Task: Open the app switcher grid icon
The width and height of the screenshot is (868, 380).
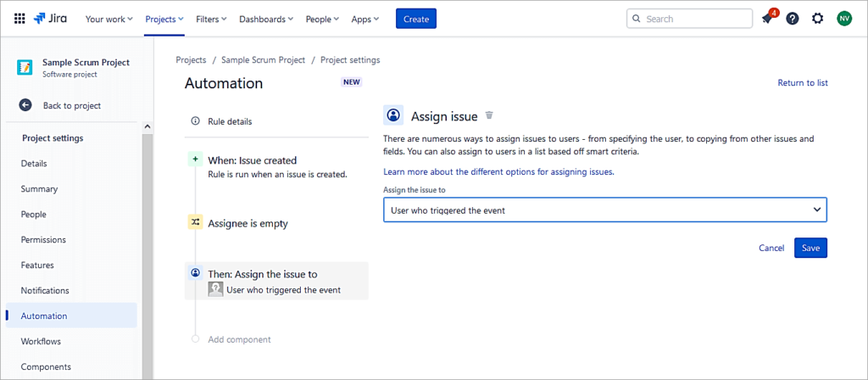Action: [19, 19]
